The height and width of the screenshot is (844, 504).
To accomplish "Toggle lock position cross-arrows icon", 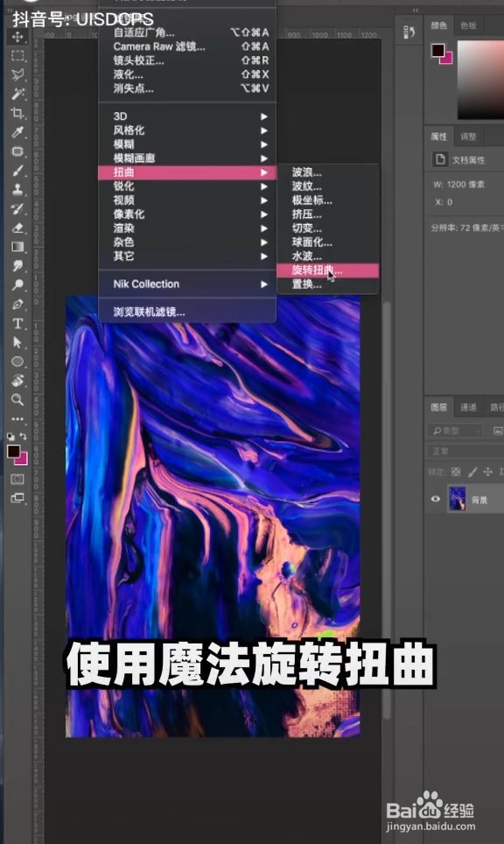I will tap(487, 472).
